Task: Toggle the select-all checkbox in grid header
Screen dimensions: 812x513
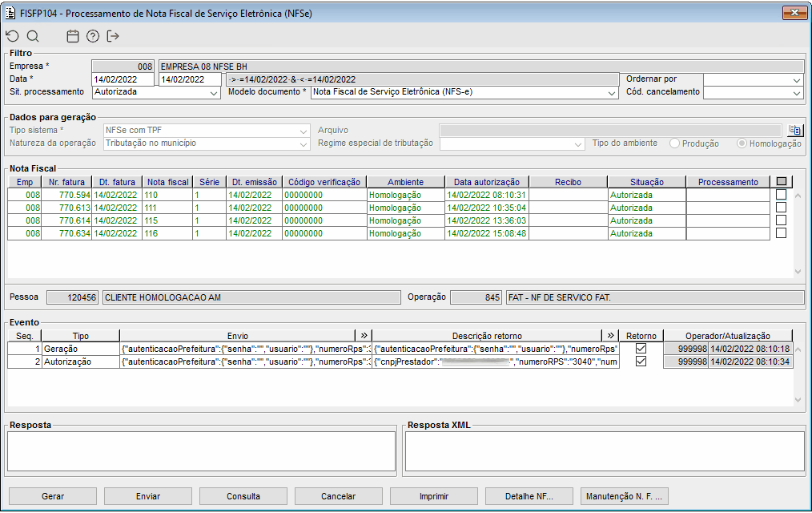Action: pos(782,182)
